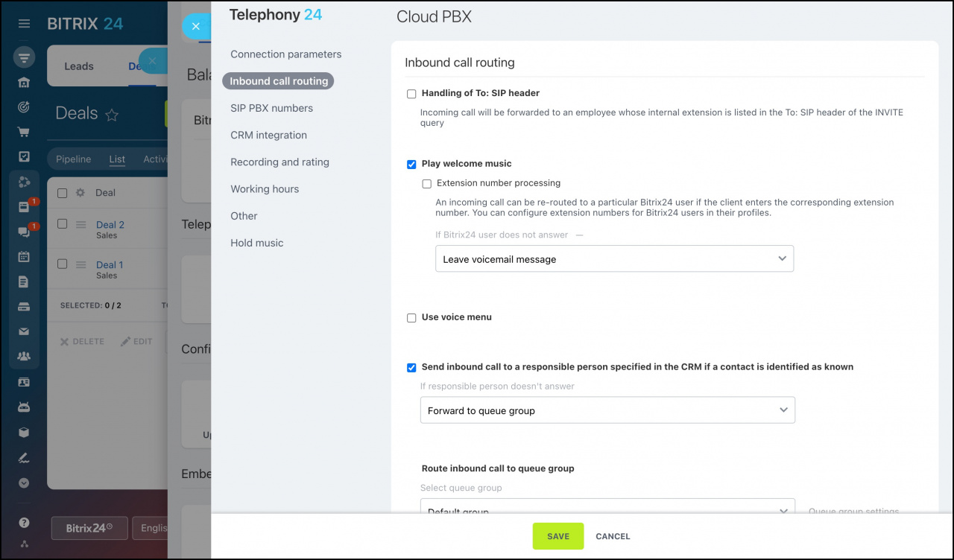Viewport: 954px width, 560px height.
Task: Open the Deal list gear settings icon
Action: (80, 192)
